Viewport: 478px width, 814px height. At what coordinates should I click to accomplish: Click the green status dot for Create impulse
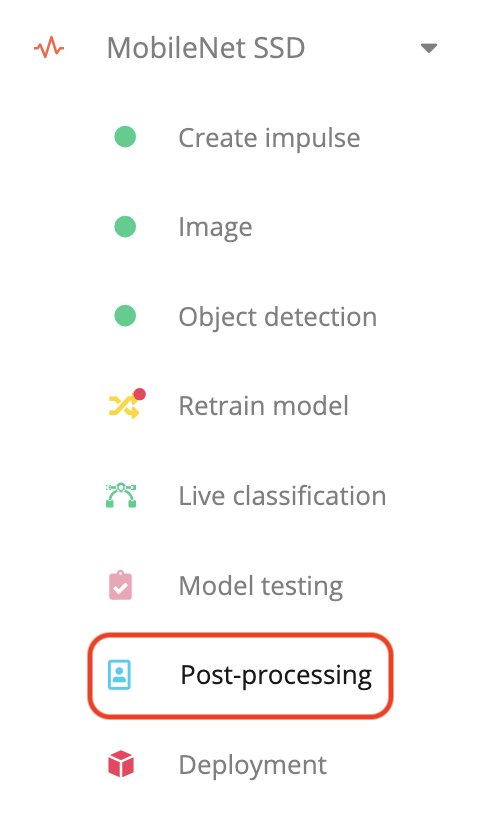(125, 137)
